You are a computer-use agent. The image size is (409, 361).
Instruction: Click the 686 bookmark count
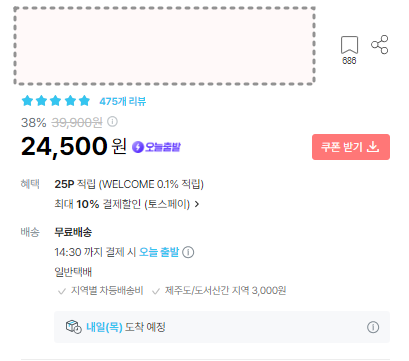(x=349, y=61)
